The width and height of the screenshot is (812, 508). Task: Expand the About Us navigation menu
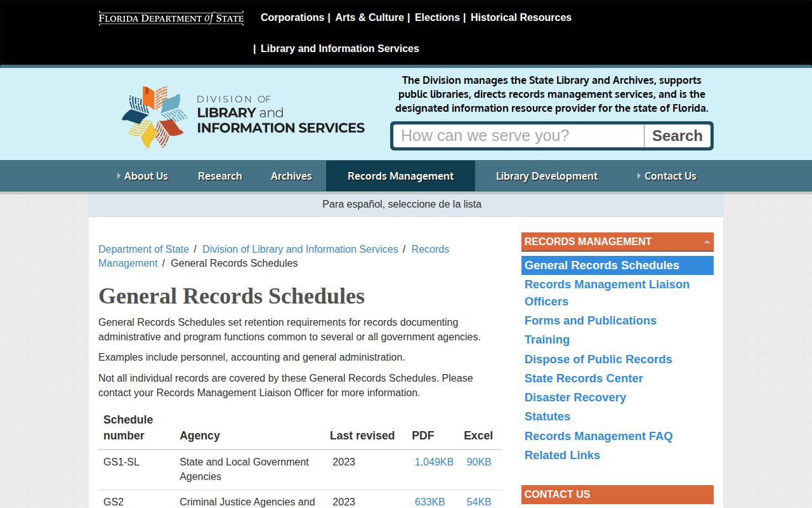[x=142, y=176]
